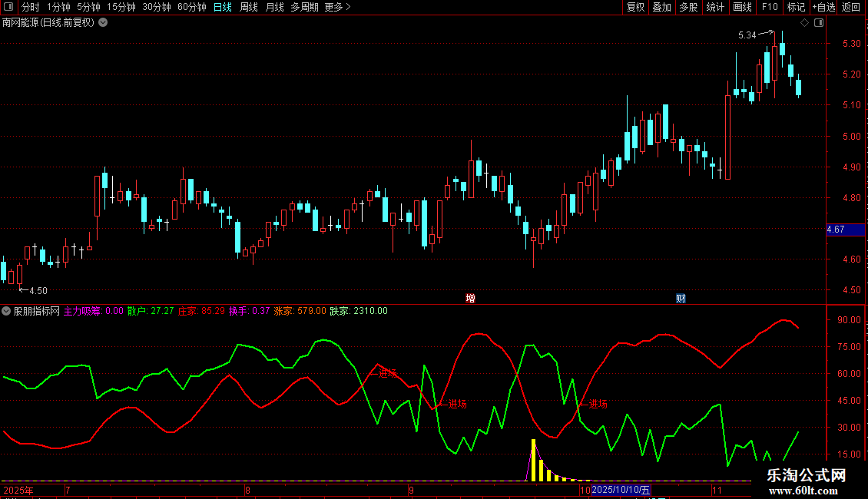Image resolution: width=868 pixels, height=499 pixels.
Task: Click the 增 event marker on chart
Action: click(471, 298)
